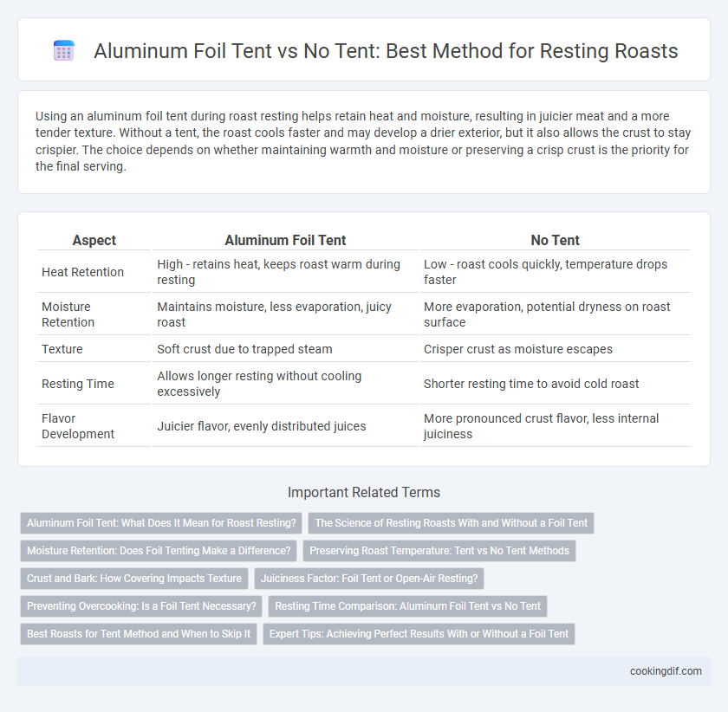The height and width of the screenshot is (712, 728).
Task: Open 'Juiciness Factor: Foil Tent or Open-Air Resting?'
Action: coord(369,579)
